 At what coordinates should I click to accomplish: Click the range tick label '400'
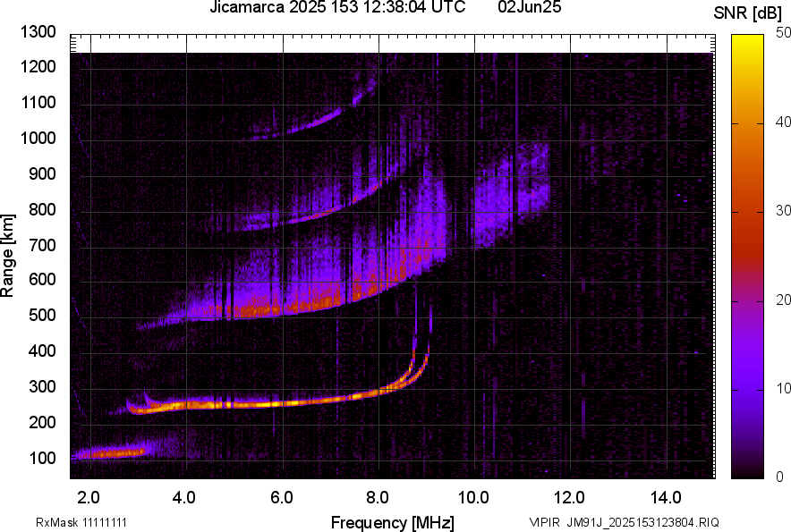[x=42, y=351]
